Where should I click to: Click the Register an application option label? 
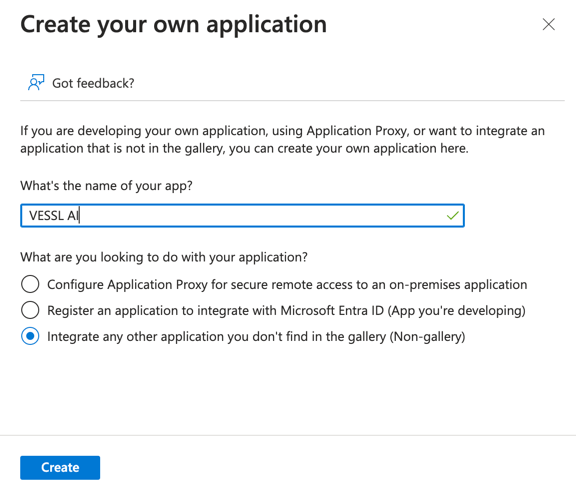[286, 311]
